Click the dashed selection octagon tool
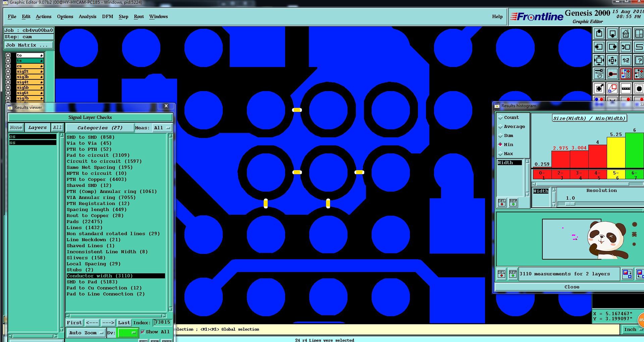The width and height of the screenshot is (644, 342). [x=639, y=88]
